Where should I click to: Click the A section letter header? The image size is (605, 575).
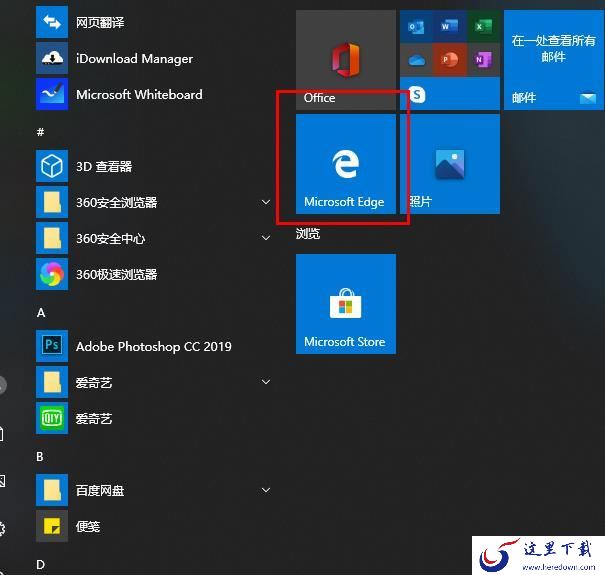pos(41,313)
